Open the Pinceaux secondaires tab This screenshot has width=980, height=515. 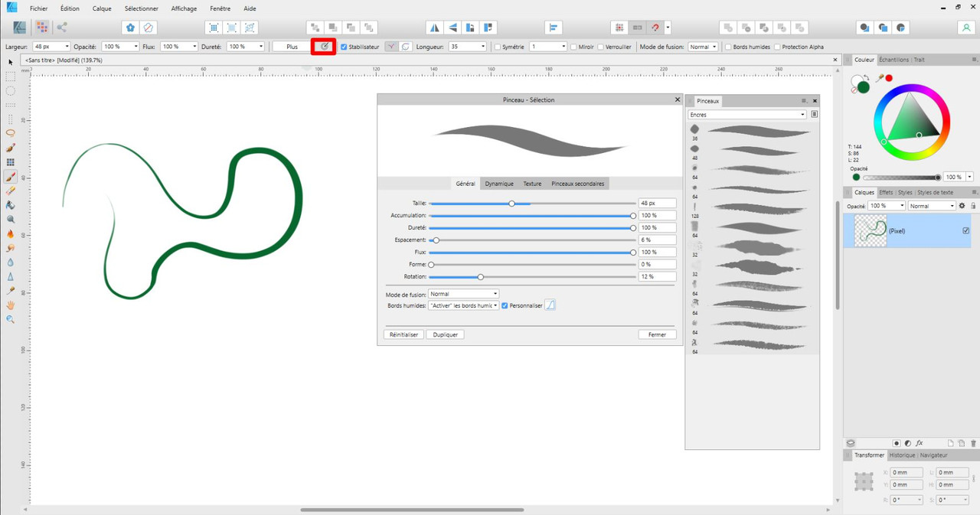[x=578, y=184]
